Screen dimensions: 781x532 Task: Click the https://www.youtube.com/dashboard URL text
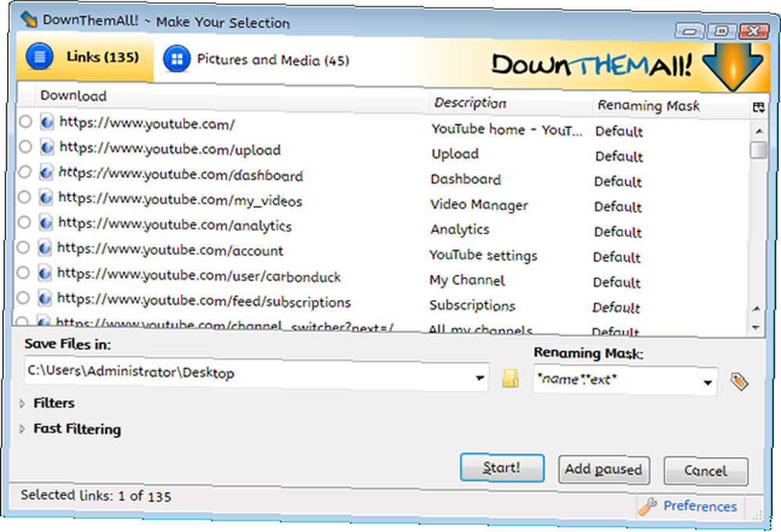181,174
